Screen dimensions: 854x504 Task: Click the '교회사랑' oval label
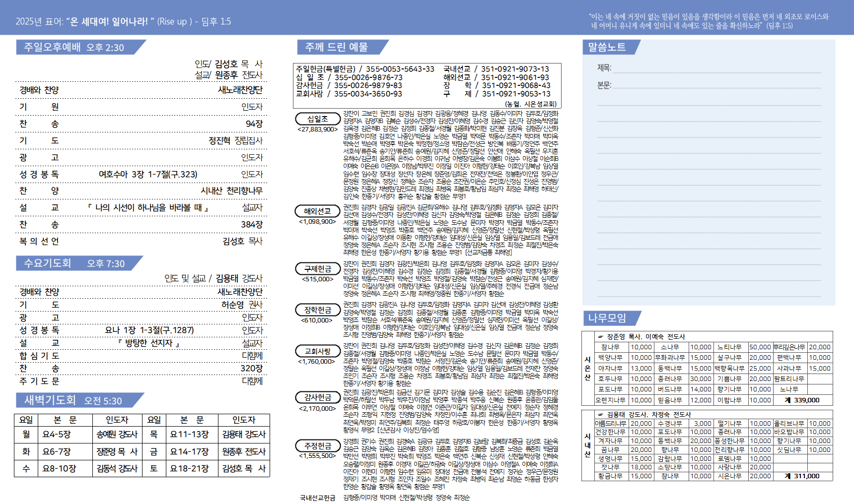pyautogui.click(x=318, y=351)
